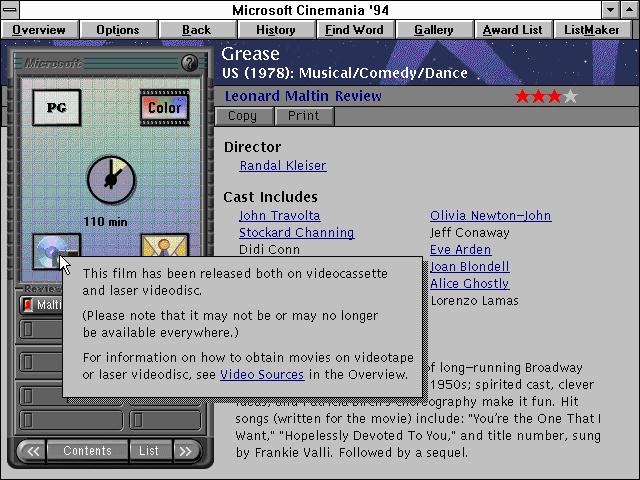The image size is (640, 480).
Task: Click the 110 min clock icon
Action: tap(111, 180)
